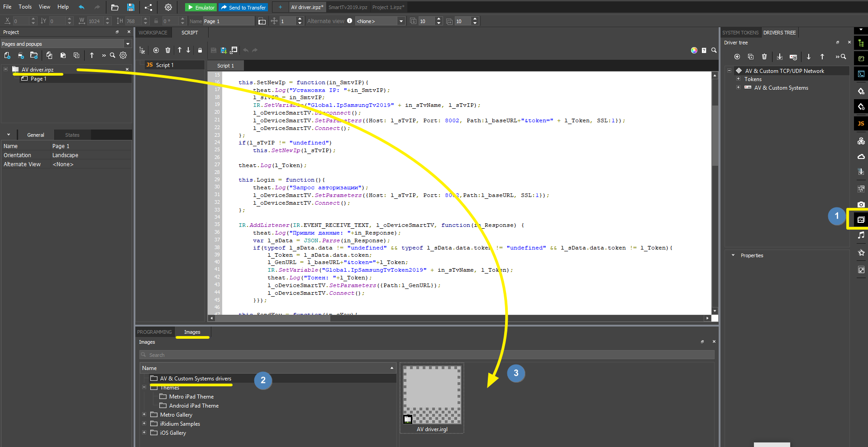The height and width of the screenshot is (447, 868).
Task: Open the Pages and popups dropdown
Action: pyautogui.click(x=128, y=44)
